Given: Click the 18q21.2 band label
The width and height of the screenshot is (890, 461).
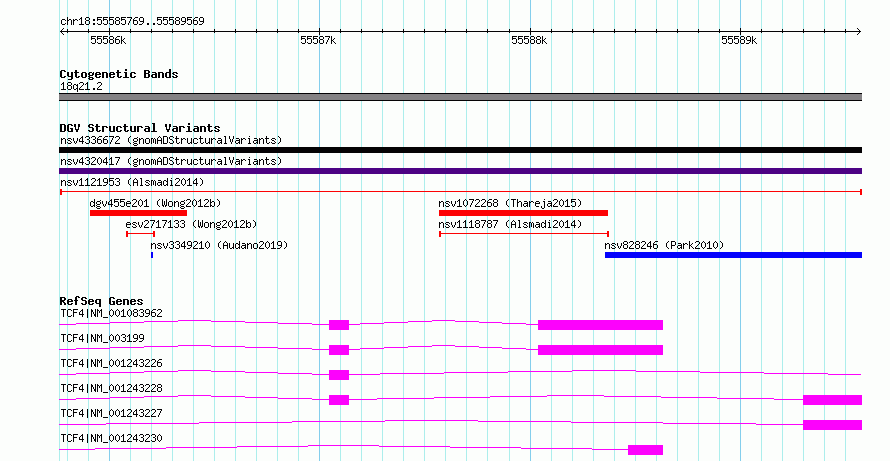Looking at the screenshot, I should pos(81,86).
